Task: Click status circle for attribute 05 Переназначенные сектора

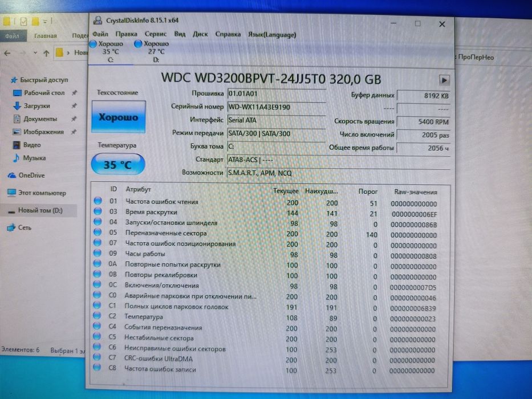Action: click(x=98, y=233)
